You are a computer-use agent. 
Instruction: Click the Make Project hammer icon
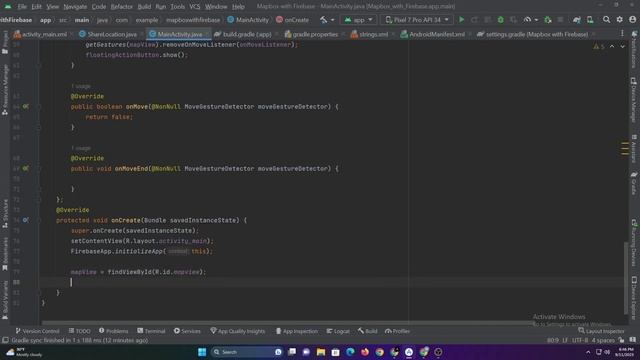(x=324, y=20)
